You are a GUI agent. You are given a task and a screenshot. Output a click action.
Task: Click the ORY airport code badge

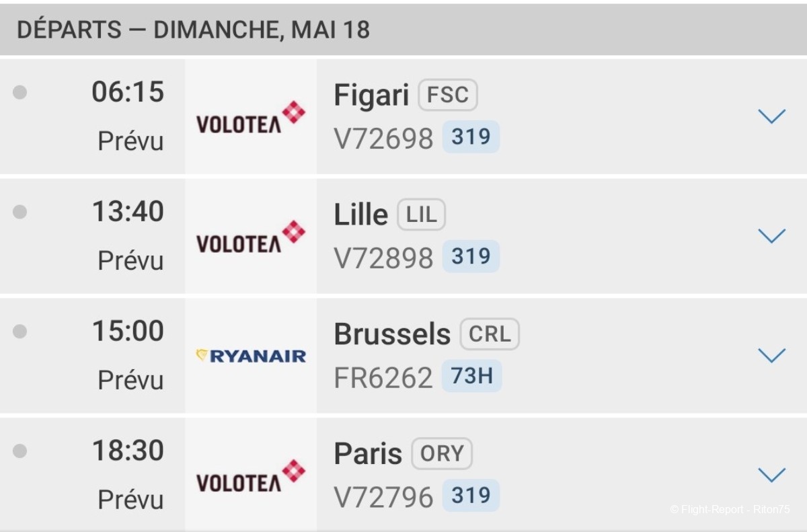pyautogui.click(x=442, y=454)
